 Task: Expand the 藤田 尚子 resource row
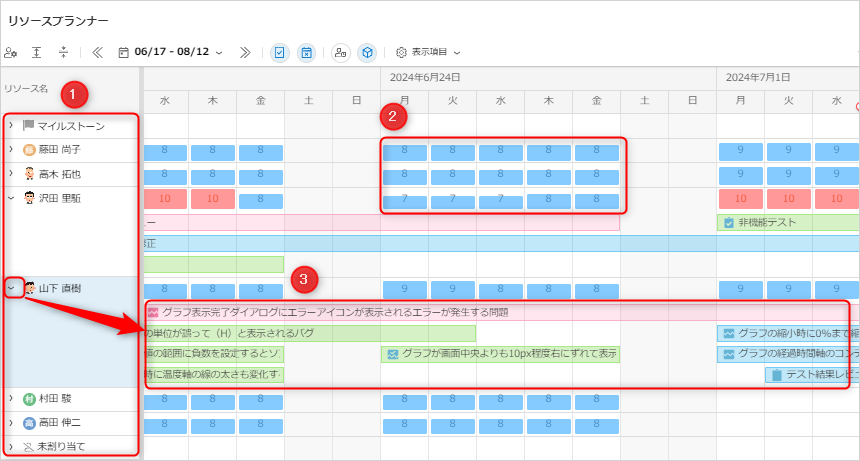tap(11, 149)
